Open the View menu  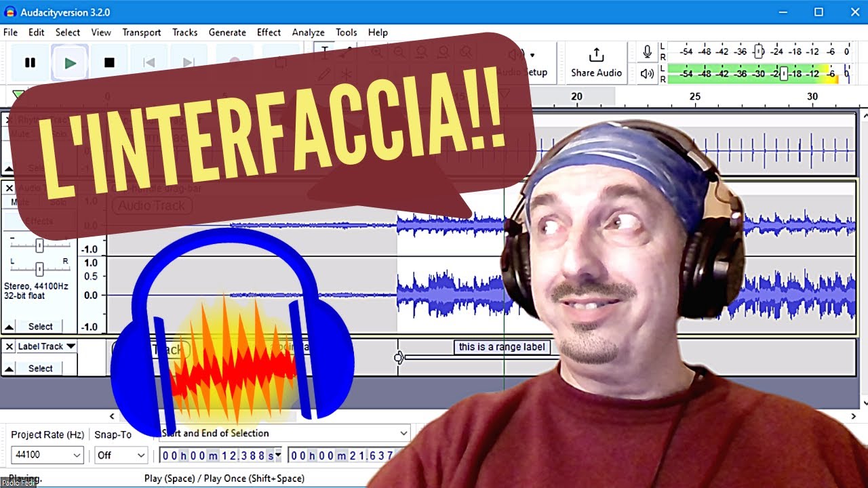[101, 32]
